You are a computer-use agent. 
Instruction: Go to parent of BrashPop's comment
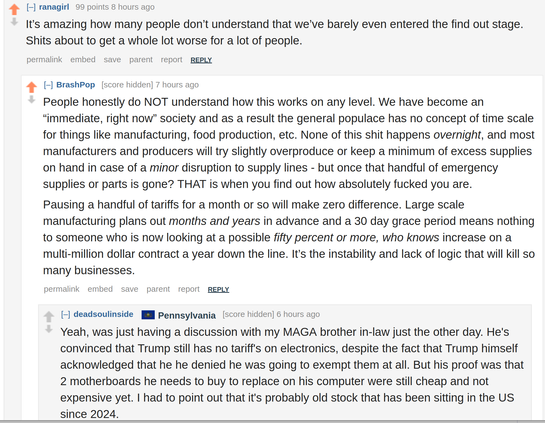[x=158, y=289]
